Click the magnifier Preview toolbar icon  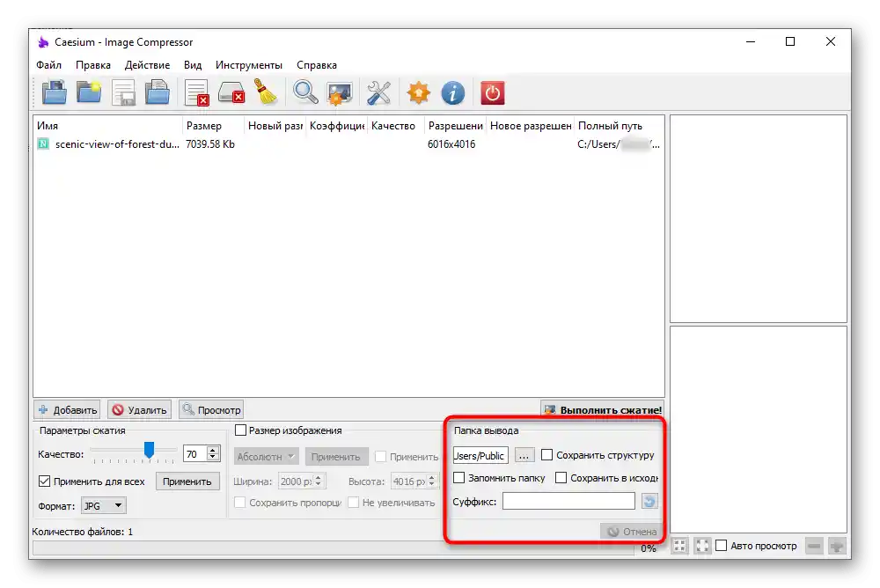(305, 92)
